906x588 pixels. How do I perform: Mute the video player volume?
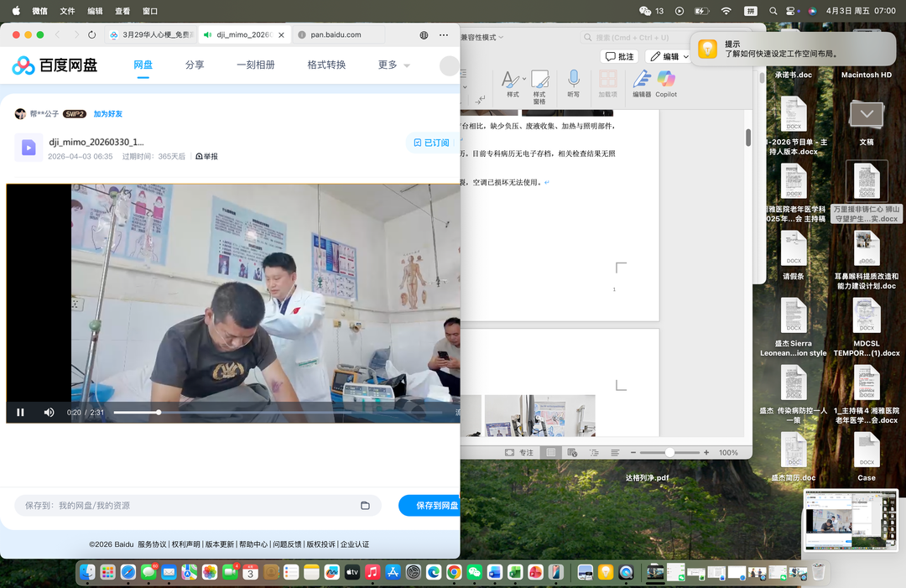point(49,412)
